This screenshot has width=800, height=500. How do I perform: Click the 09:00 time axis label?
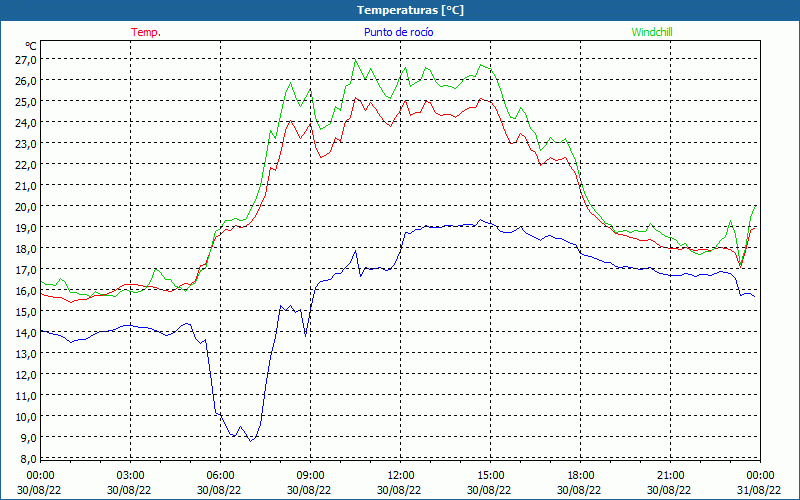[310, 476]
